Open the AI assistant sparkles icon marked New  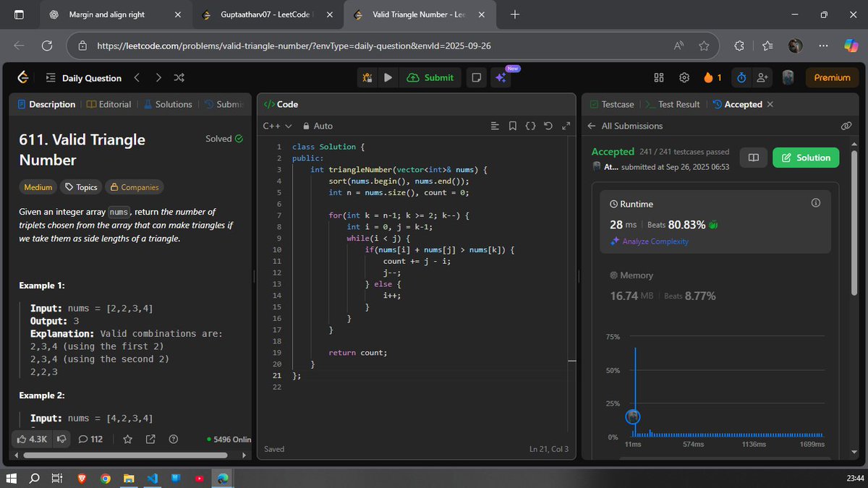tap(502, 77)
